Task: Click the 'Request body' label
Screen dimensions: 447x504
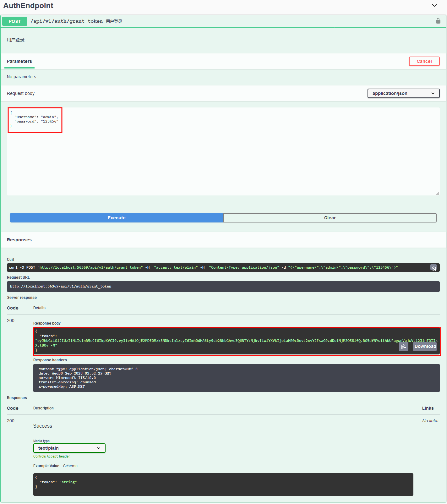Action: coord(21,93)
